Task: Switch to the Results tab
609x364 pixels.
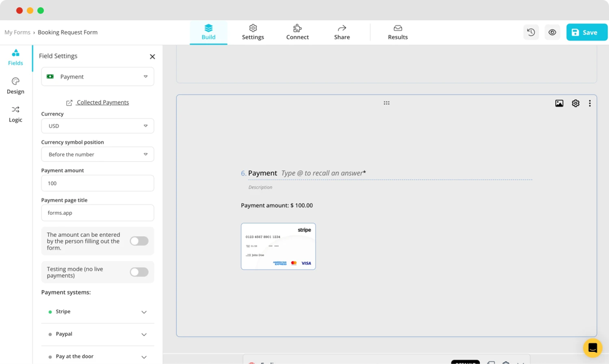Action: [x=398, y=32]
